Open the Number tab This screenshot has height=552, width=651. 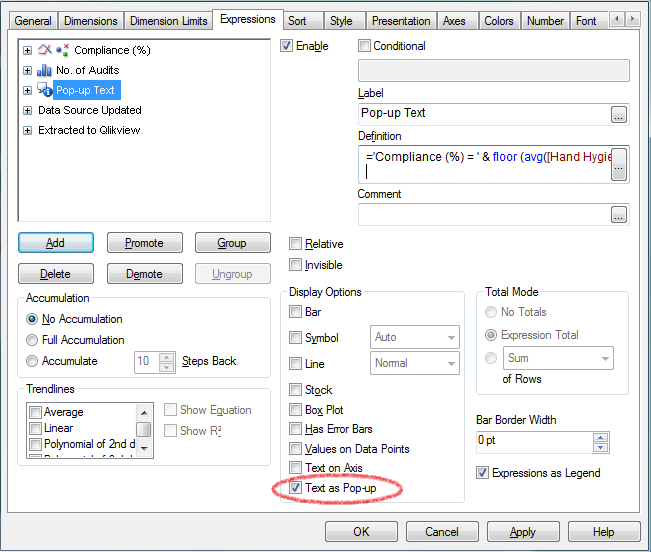(545, 21)
